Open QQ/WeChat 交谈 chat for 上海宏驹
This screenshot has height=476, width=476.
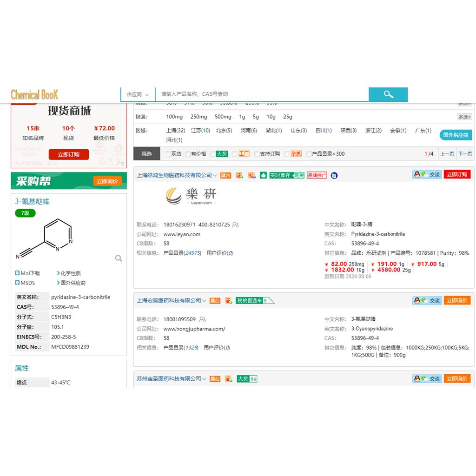[x=427, y=301]
